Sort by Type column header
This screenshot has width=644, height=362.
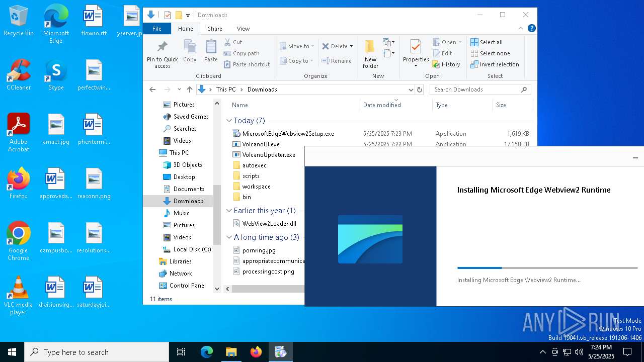[462, 105]
